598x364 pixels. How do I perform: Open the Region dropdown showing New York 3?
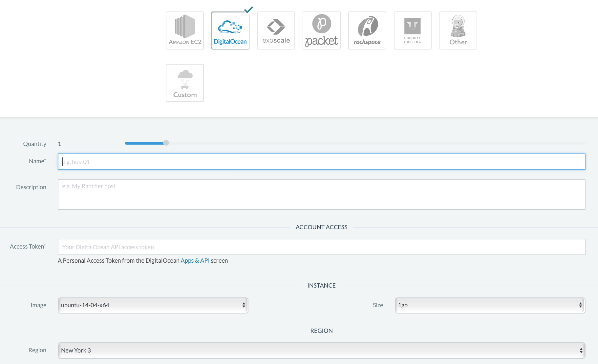[322, 350]
